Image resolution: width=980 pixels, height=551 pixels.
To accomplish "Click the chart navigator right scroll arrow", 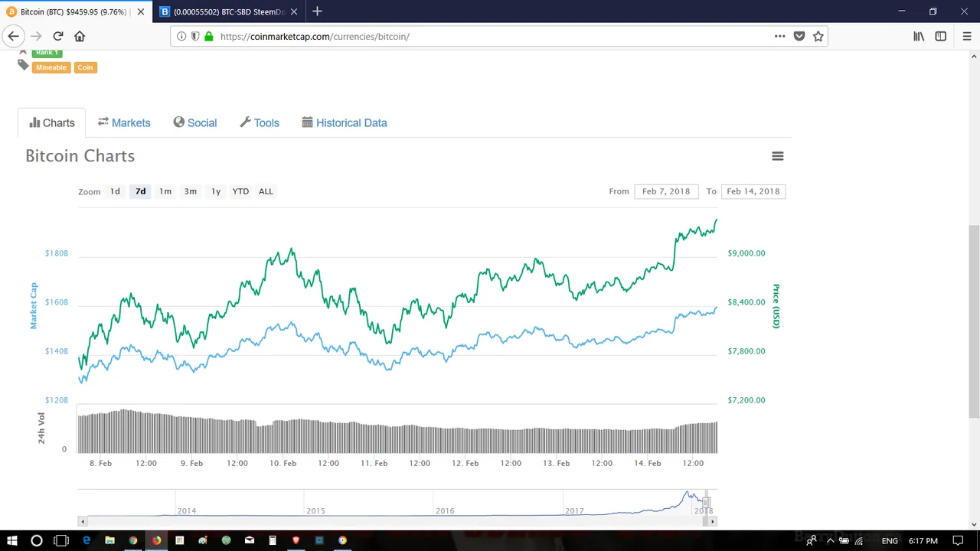I will point(712,521).
